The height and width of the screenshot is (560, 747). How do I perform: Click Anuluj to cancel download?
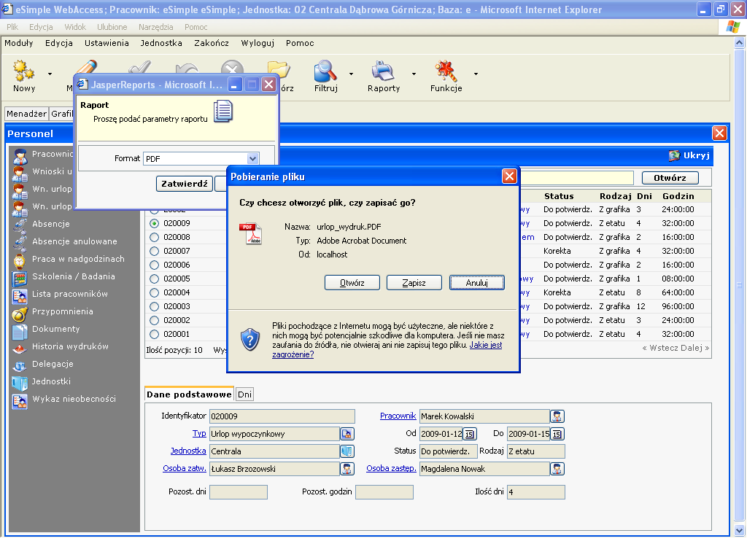coord(477,283)
